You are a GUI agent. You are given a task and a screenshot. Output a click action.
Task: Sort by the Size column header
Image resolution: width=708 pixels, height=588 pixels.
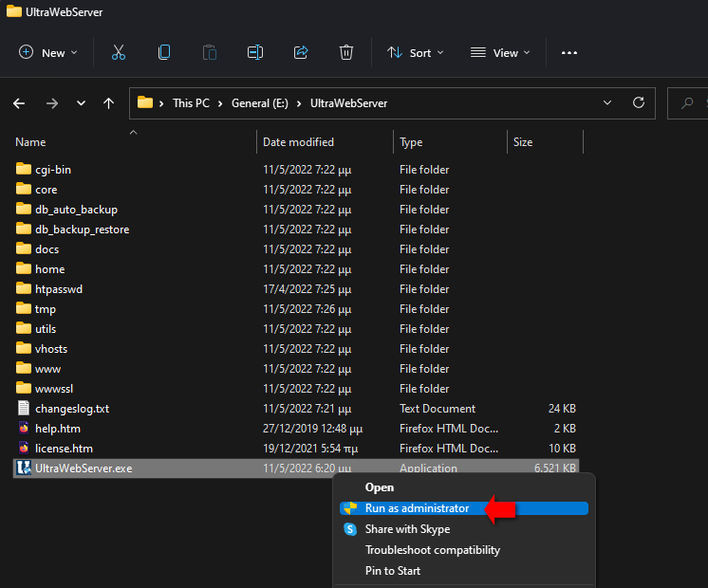(523, 142)
